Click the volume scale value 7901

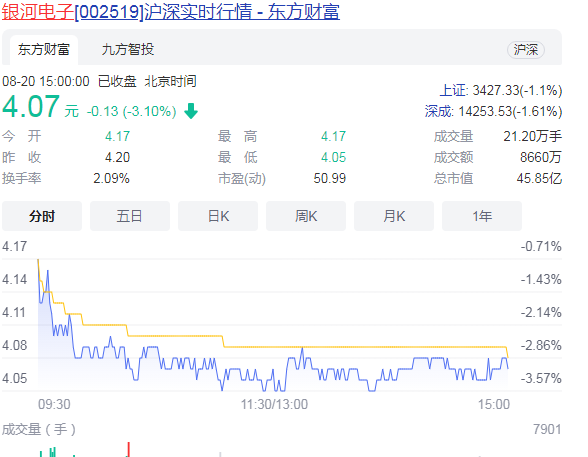click(x=547, y=429)
